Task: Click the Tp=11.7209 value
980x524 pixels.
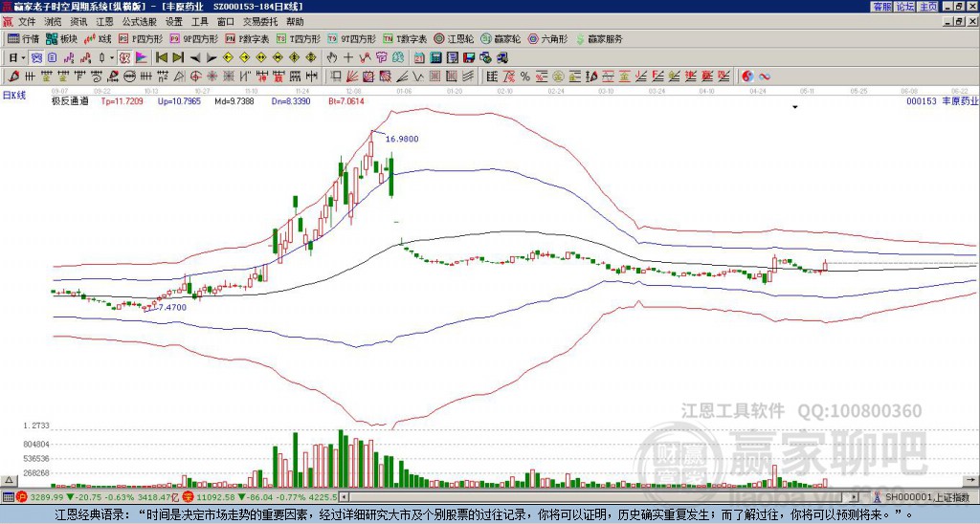Action: [x=122, y=100]
